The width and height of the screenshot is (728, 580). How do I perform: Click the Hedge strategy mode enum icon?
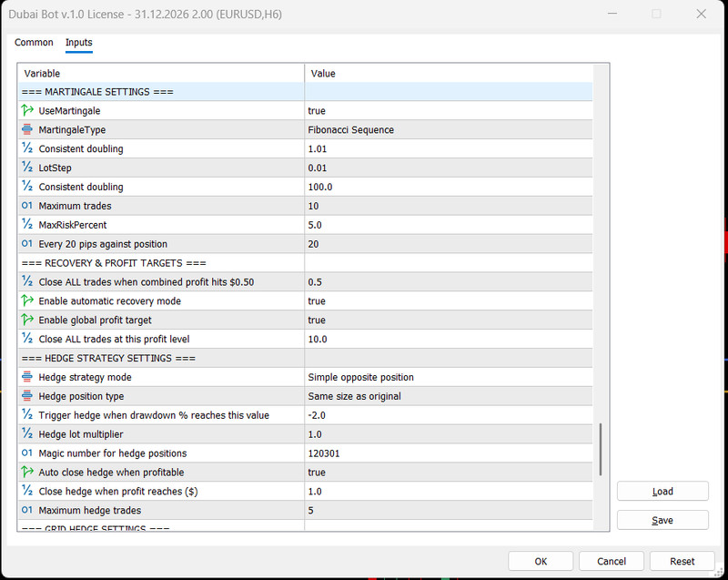[x=27, y=377]
